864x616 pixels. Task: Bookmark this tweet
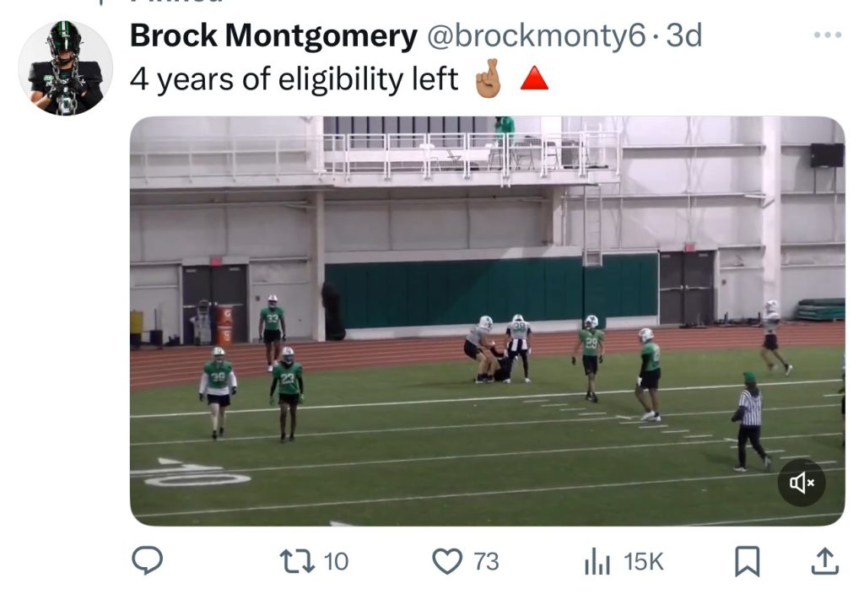[x=748, y=561]
